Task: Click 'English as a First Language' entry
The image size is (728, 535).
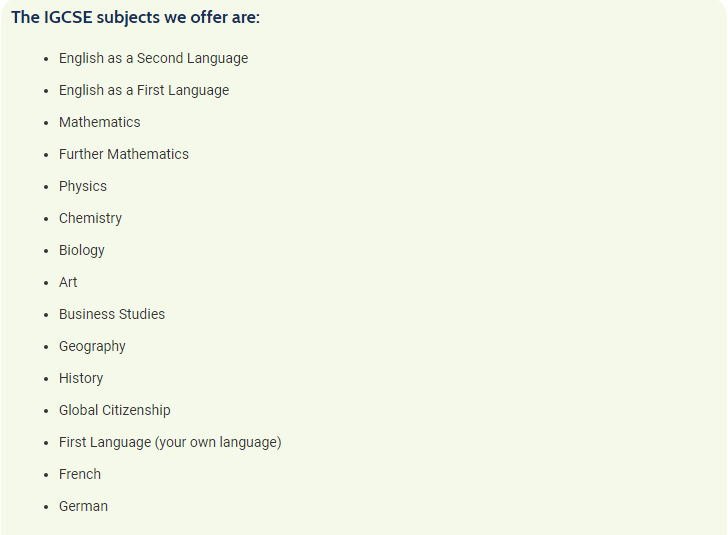Action: 144,90
